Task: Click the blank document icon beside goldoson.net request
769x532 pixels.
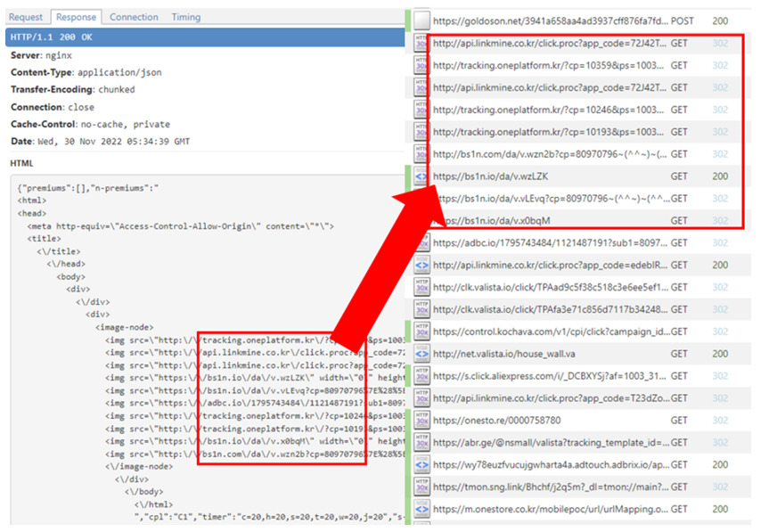Action: pos(421,20)
